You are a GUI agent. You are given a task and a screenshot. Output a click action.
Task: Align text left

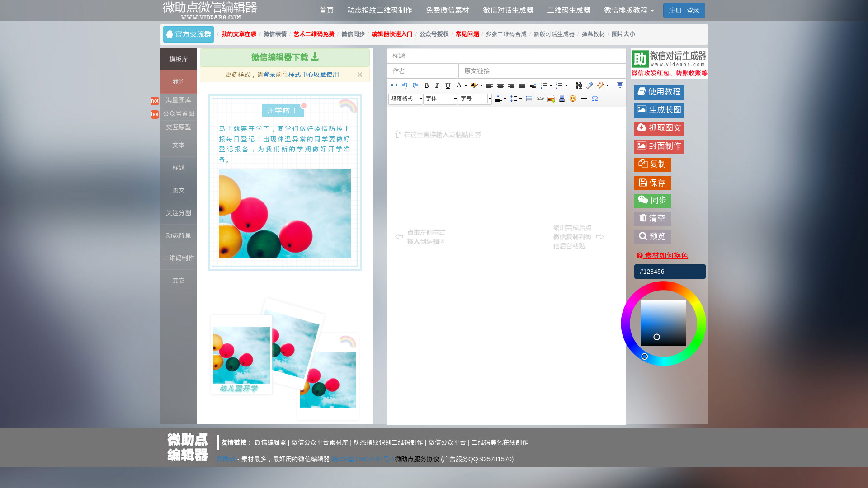[x=490, y=85]
